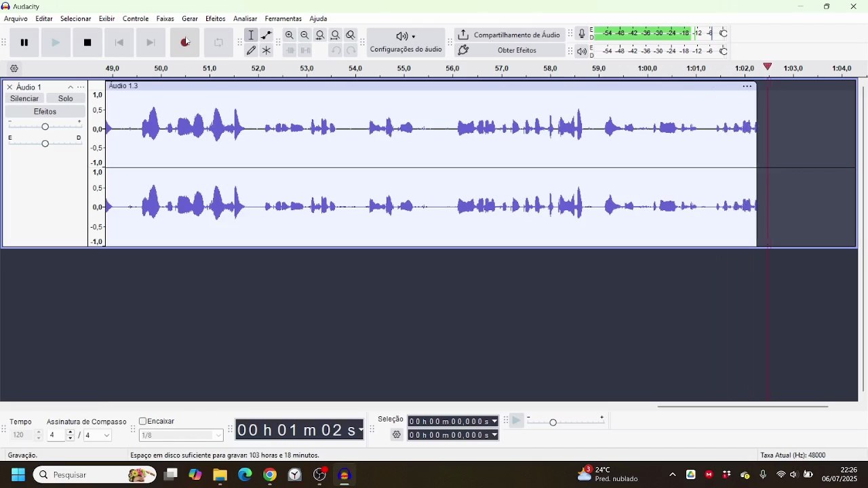Open the Ajuda menu
The width and height of the screenshot is (868, 488).
pos(318,19)
